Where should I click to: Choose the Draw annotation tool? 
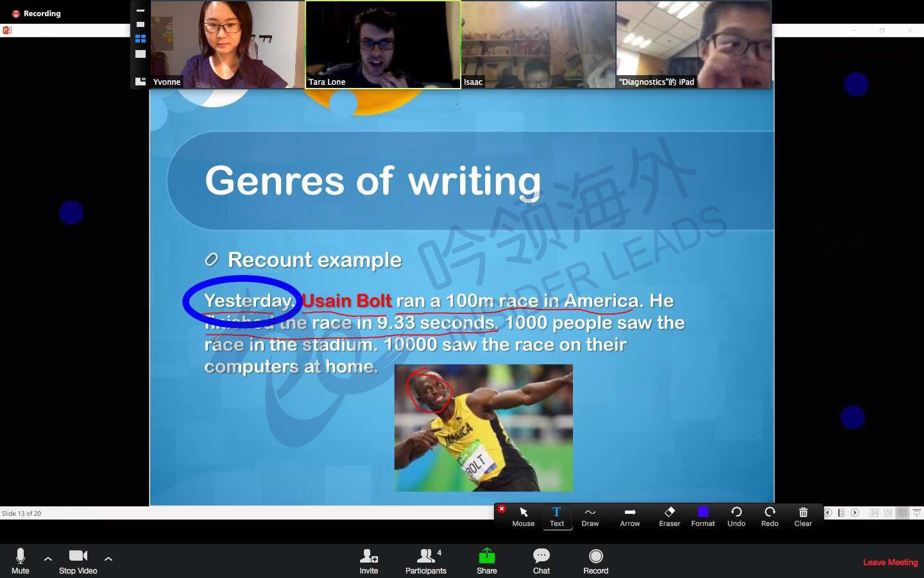(x=590, y=516)
